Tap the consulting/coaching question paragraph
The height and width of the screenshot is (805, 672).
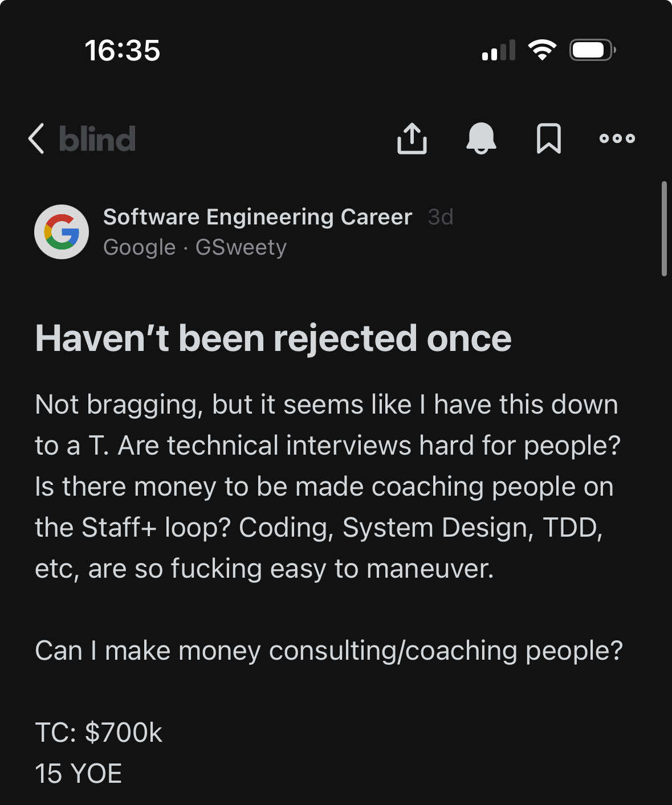tap(329, 651)
